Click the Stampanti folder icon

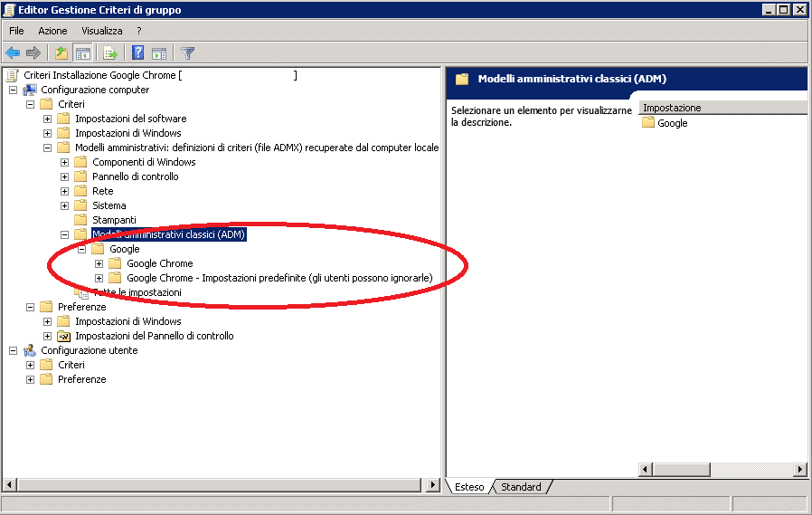(x=80, y=220)
